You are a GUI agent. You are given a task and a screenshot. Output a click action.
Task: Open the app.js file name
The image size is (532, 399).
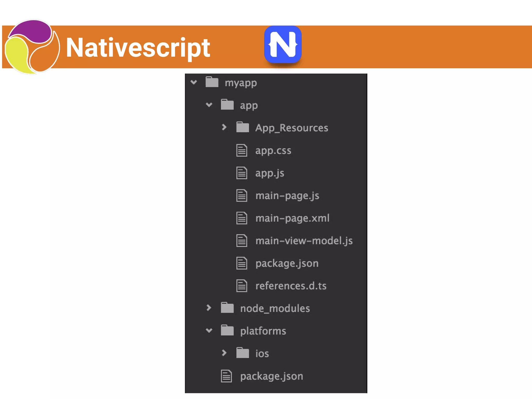[270, 173]
